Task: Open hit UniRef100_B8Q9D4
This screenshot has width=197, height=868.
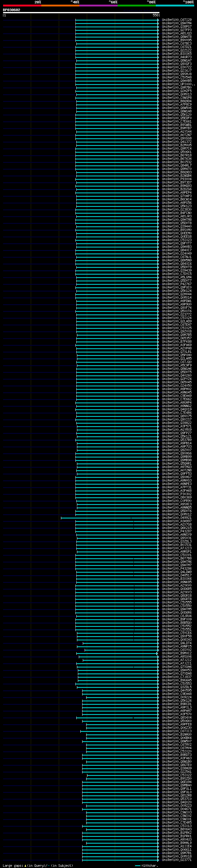Action: point(177,101)
